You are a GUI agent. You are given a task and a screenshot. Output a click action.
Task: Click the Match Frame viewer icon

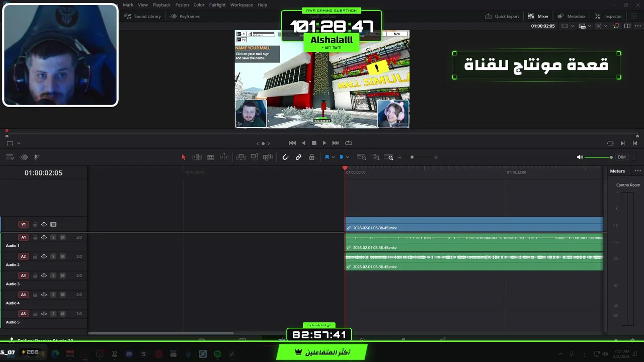click(610, 143)
